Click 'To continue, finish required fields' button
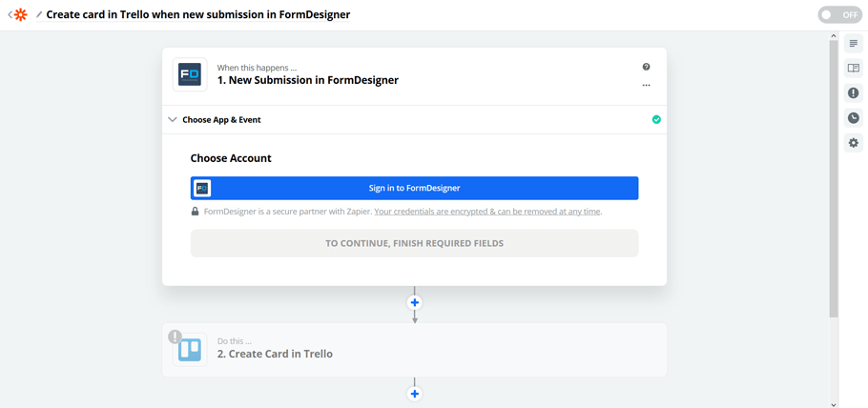This screenshot has width=868, height=408. [x=415, y=243]
